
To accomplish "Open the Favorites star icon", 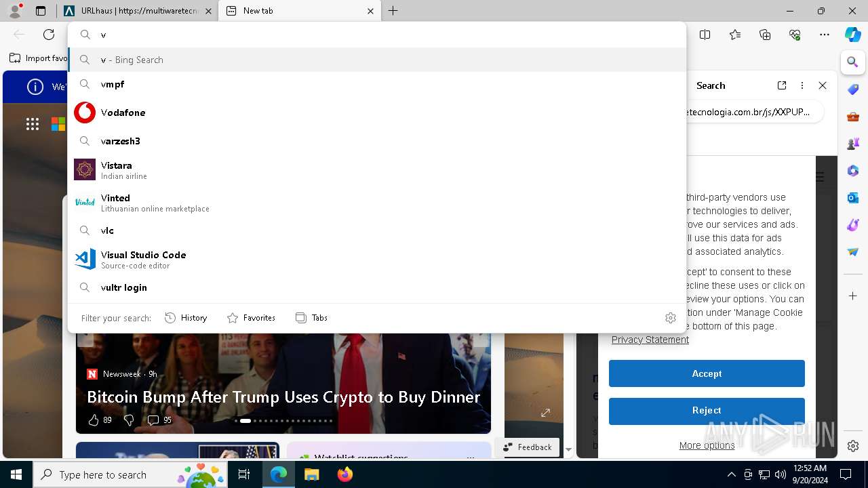I will [735, 35].
